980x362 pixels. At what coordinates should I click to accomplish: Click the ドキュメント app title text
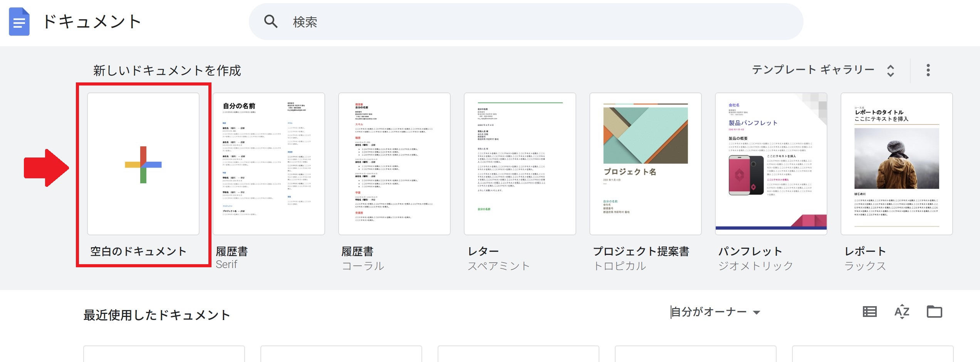click(x=92, y=22)
